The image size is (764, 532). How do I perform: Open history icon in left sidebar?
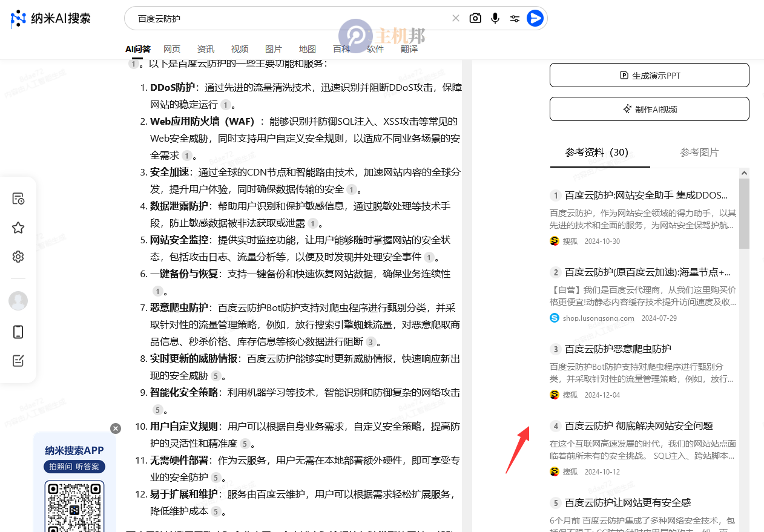point(18,199)
